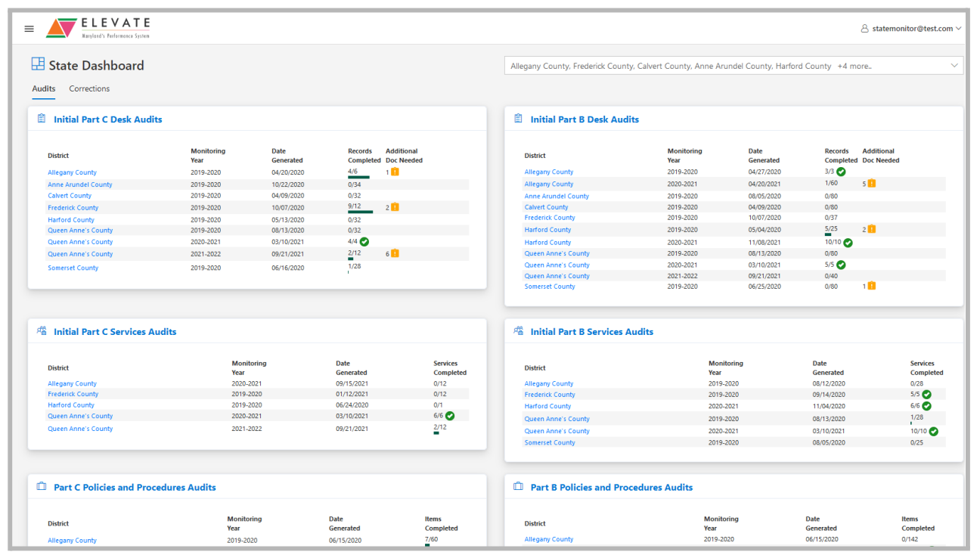Image resolution: width=980 pixels, height=558 pixels.
Task: Click the user profile icon beside the email
Action: point(864,29)
